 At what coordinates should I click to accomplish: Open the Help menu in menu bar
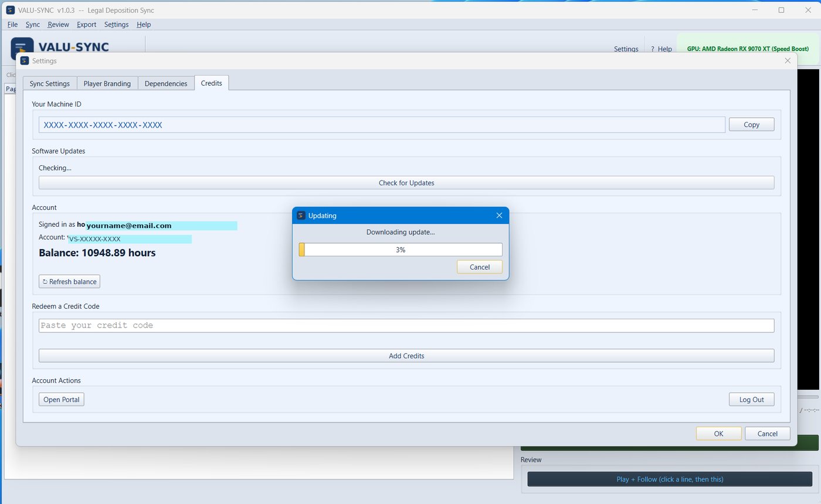coord(144,25)
